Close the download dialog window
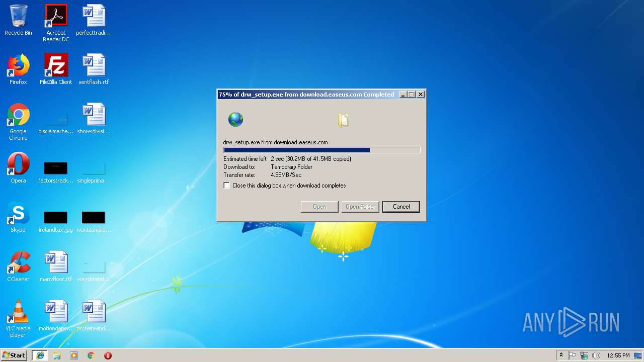644x362 pixels. [x=421, y=95]
